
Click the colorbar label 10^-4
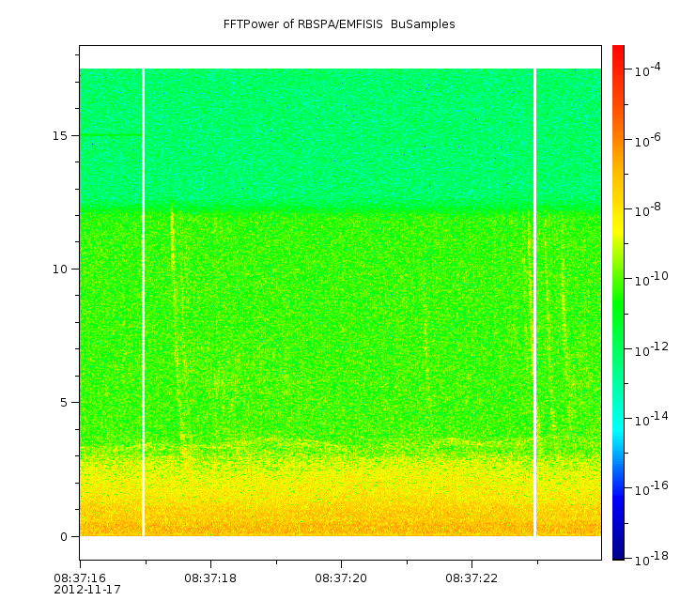(647, 69)
